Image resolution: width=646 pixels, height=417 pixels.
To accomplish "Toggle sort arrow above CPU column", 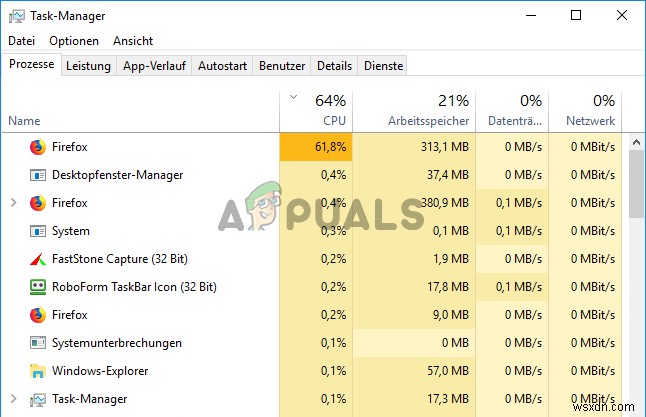I will [293, 98].
